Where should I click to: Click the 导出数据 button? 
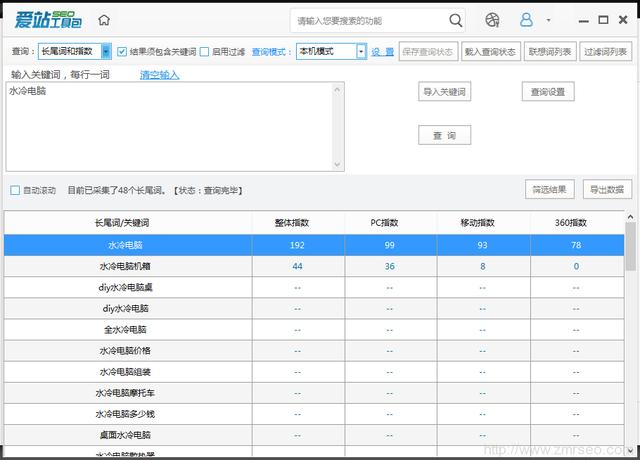pos(606,189)
